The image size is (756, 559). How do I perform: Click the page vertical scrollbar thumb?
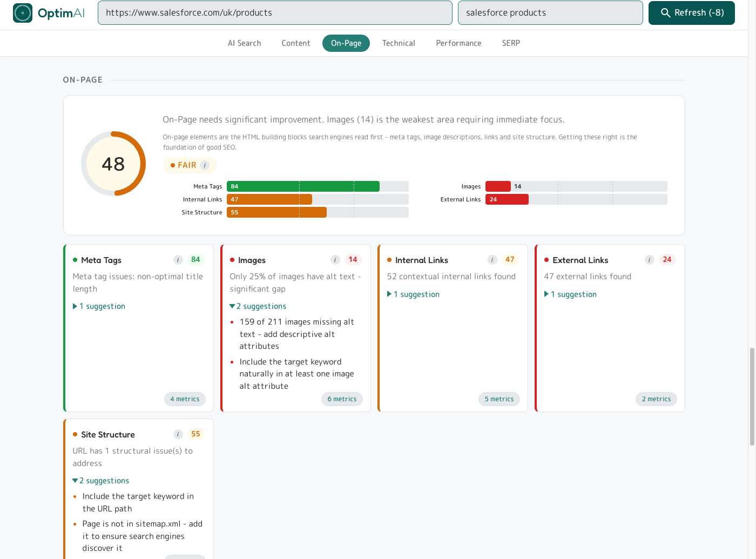(x=752, y=397)
